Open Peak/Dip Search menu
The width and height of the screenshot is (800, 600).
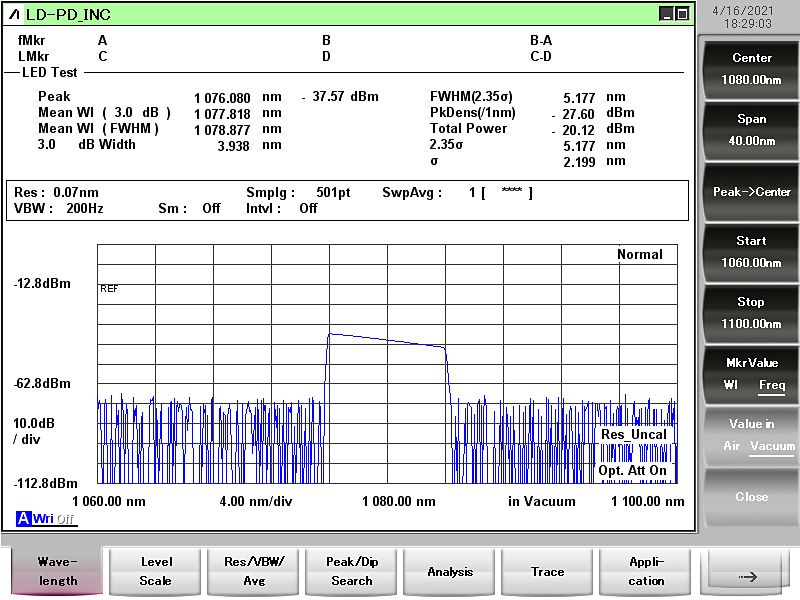point(351,571)
